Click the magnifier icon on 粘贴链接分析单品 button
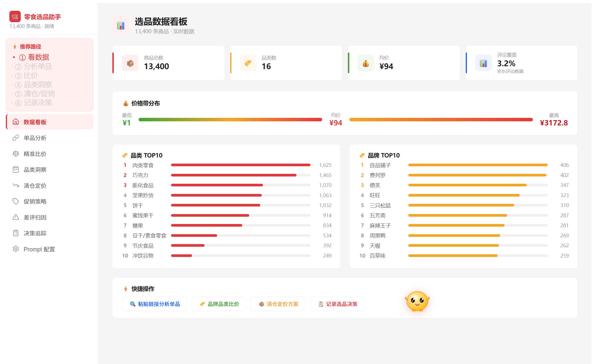The image size is (593, 364). click(x=133, y=304)
